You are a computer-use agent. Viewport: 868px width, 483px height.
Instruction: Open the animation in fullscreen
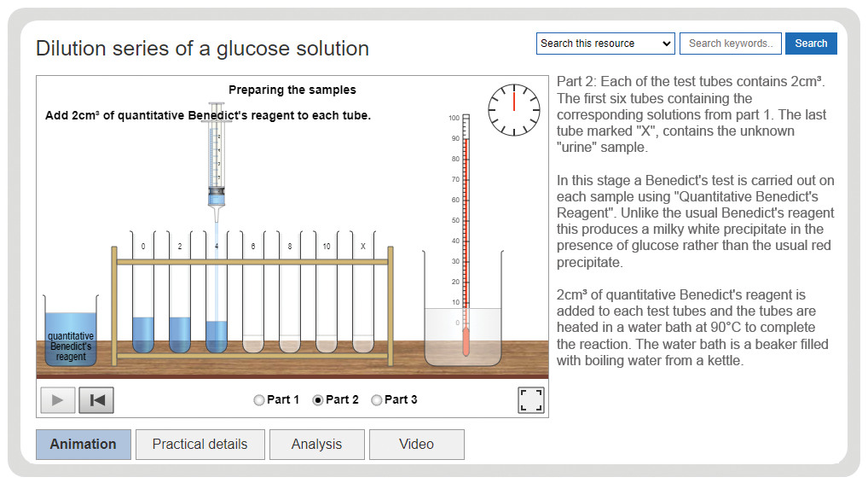click(x=531, y=400)
